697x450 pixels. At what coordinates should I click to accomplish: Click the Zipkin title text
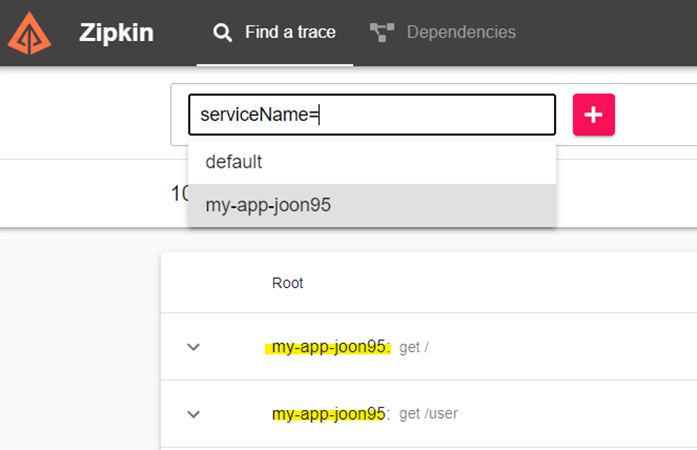pyautogui.click(x=116, y=32)
